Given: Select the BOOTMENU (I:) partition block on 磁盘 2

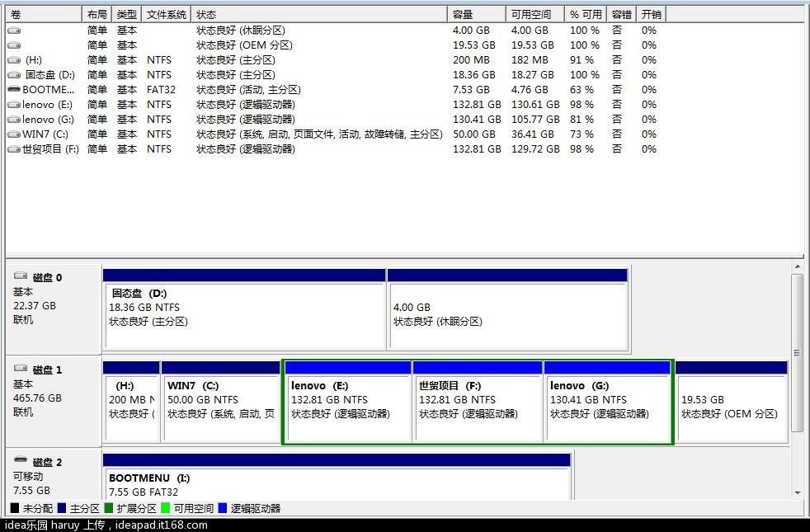Looking at the screenshot, I should coord(337,476).
